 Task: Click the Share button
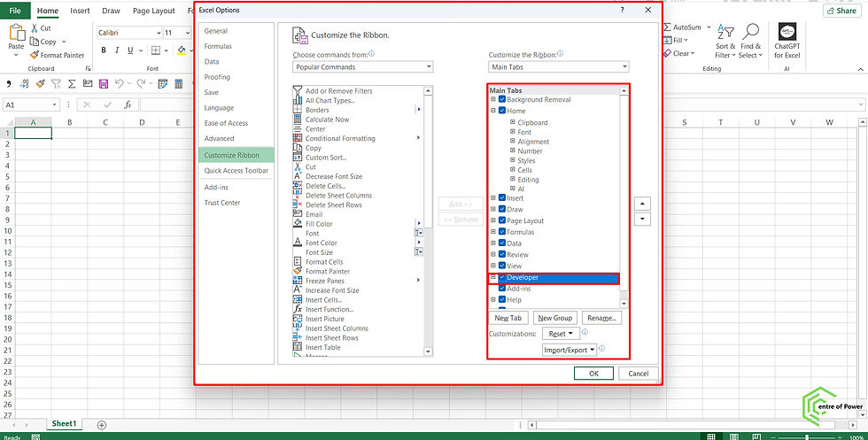pyautogui.click(x=842, y=11)
